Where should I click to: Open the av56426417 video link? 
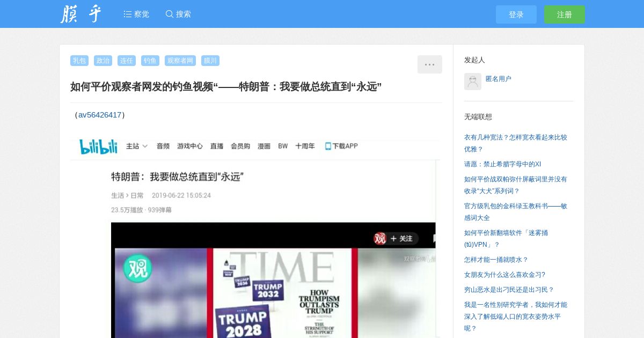(x=100, y=115)
